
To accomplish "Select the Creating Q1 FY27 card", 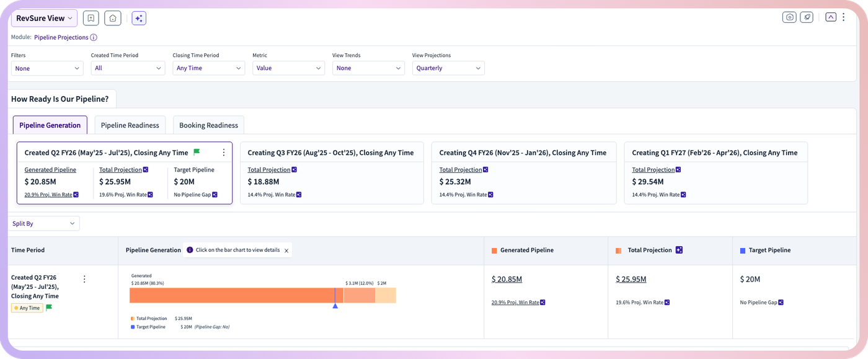I will point(716,173).
